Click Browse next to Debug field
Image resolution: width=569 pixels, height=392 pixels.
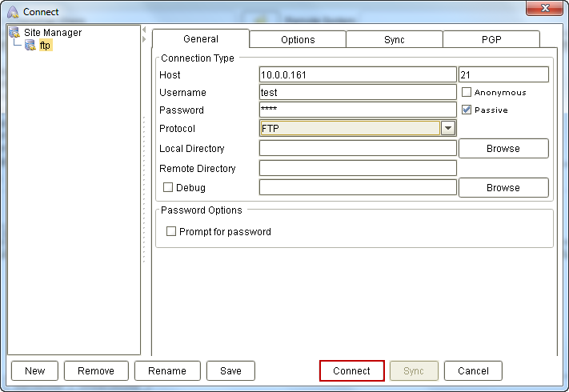click(x=503, y=188)
